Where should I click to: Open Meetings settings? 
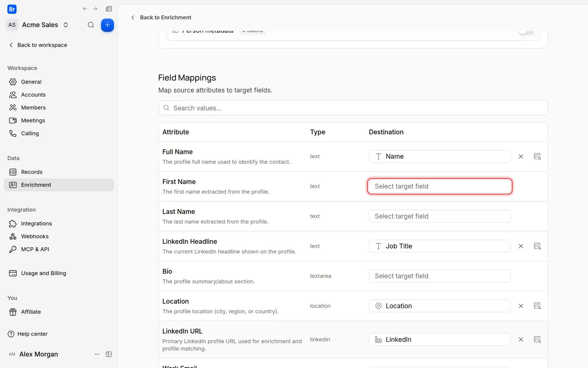point(59,120)
